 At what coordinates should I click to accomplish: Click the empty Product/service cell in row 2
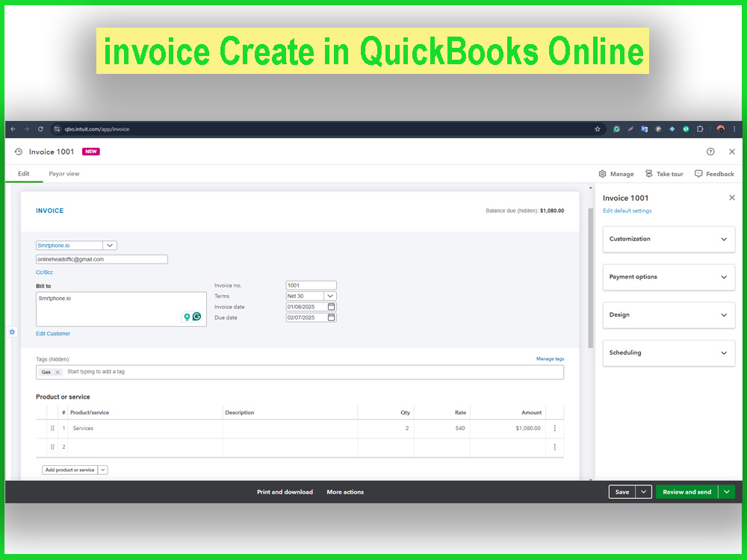pos(146,447)
